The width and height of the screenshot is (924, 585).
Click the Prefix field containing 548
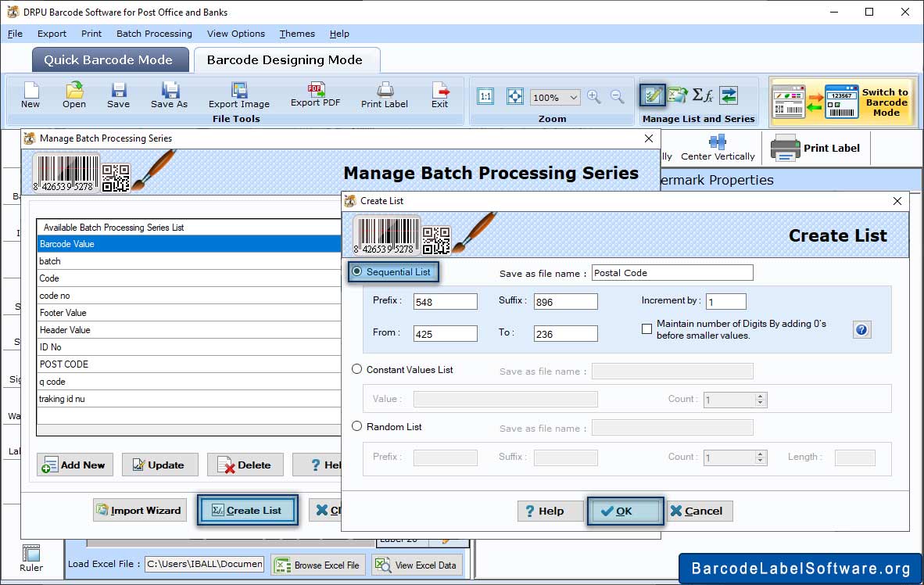446,301
